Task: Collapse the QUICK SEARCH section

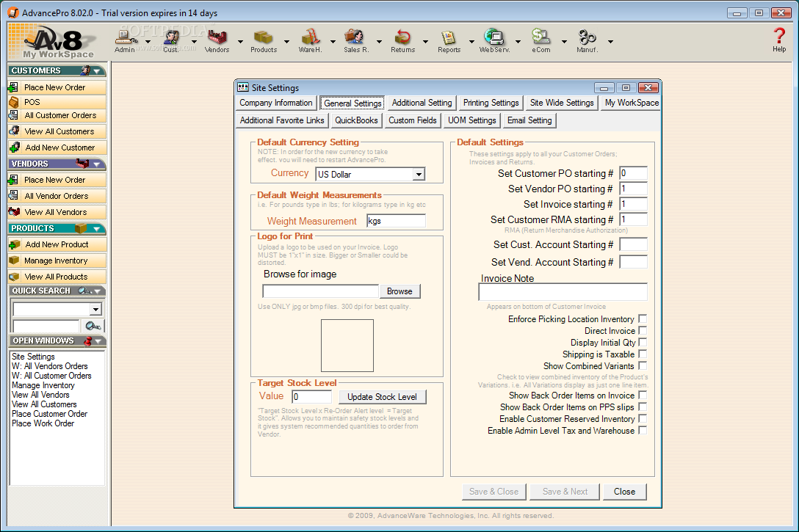Action: tap(97, 291)
